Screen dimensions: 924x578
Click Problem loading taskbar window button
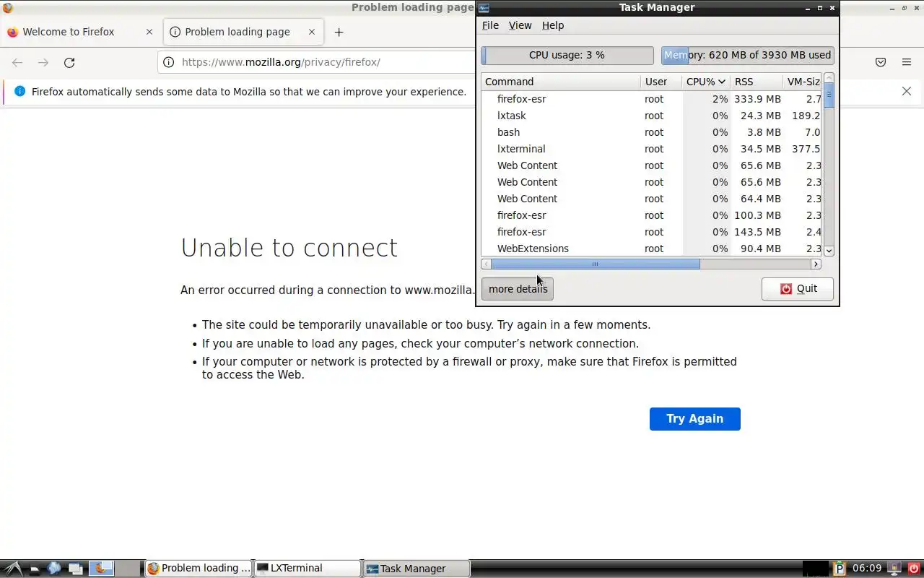click(x=199, y=569)
